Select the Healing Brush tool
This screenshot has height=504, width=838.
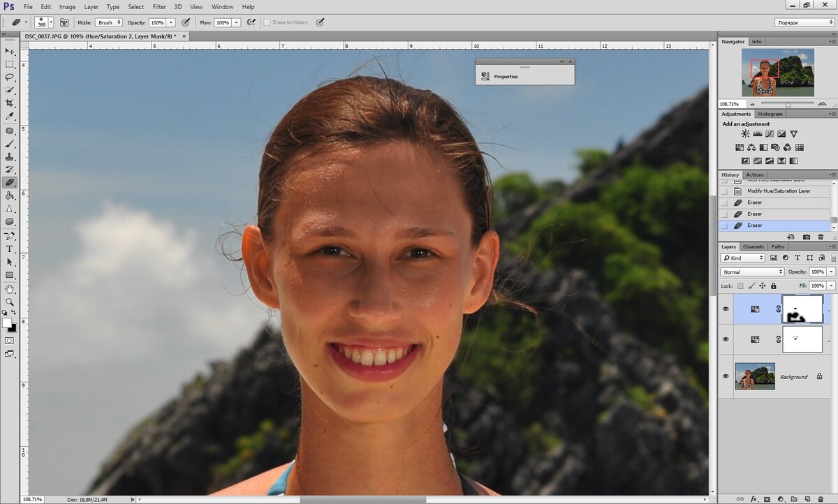(10, 131)
